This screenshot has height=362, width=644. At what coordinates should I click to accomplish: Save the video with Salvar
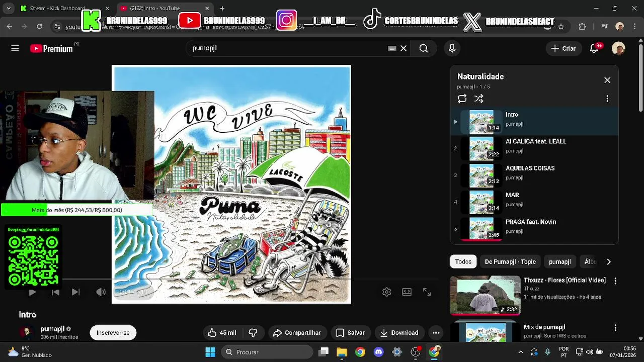[350, 333]
